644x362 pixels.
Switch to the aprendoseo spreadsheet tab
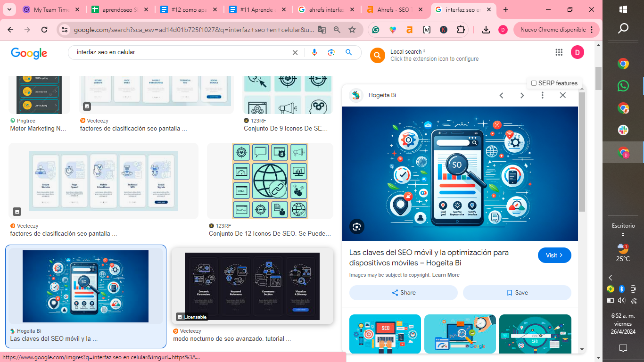click(120, 9)
